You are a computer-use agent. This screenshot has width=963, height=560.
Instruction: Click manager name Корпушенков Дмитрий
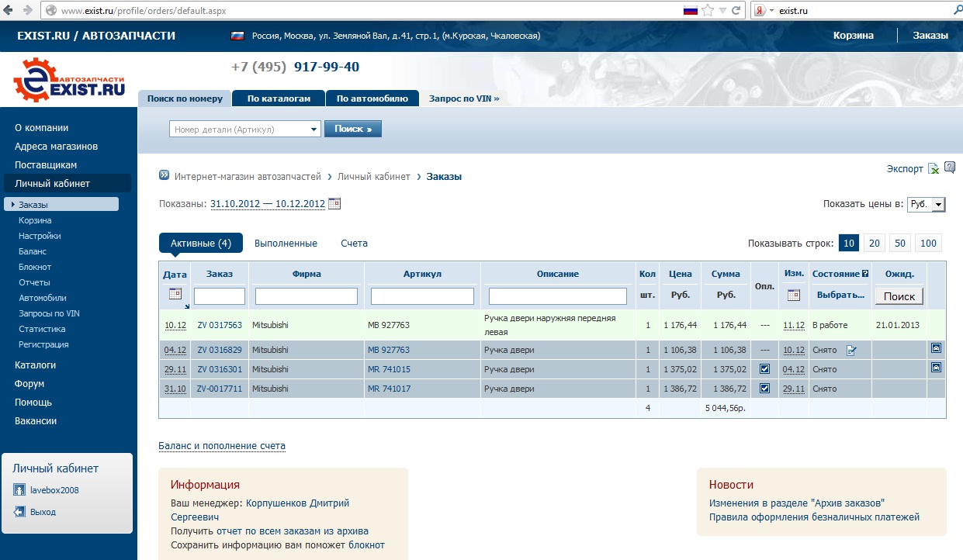(298, 503)
